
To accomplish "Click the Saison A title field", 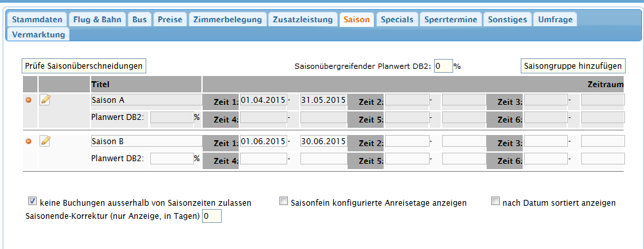I will (x=146, y=100).
